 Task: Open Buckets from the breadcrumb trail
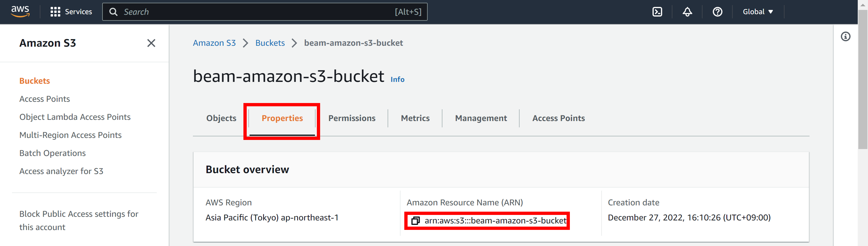click(270, 43)
